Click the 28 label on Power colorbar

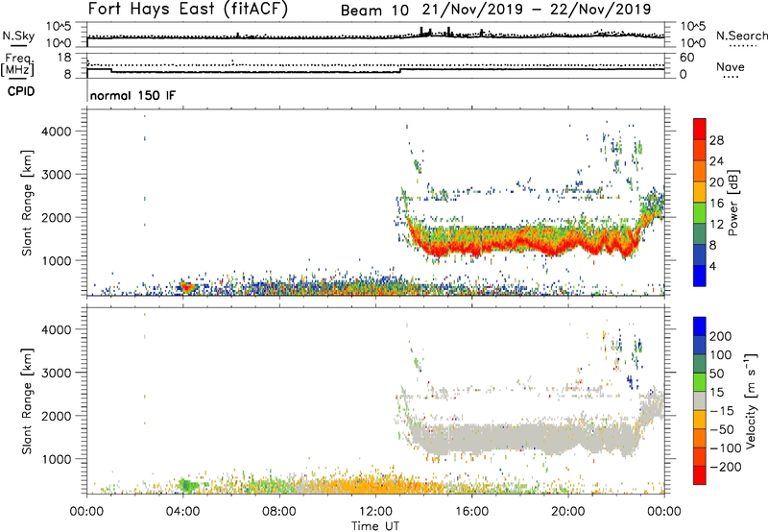click(x=716, y=140)
